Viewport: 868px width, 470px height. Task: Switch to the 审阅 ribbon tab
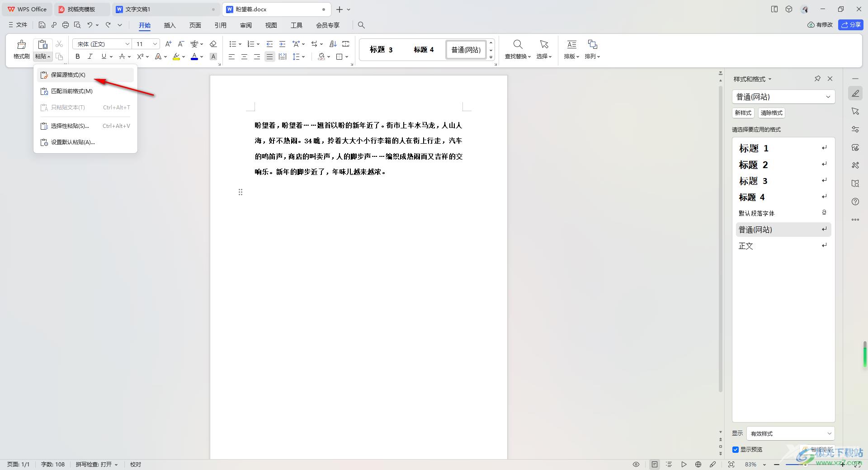coord(246,25)
